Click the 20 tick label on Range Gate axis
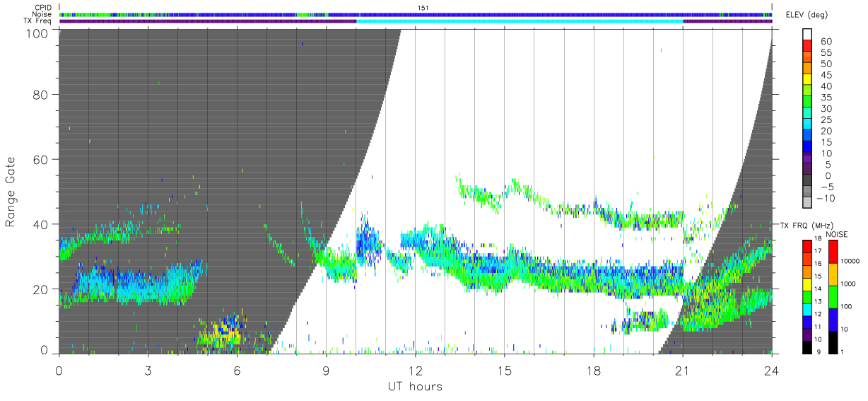 [41, 289]
